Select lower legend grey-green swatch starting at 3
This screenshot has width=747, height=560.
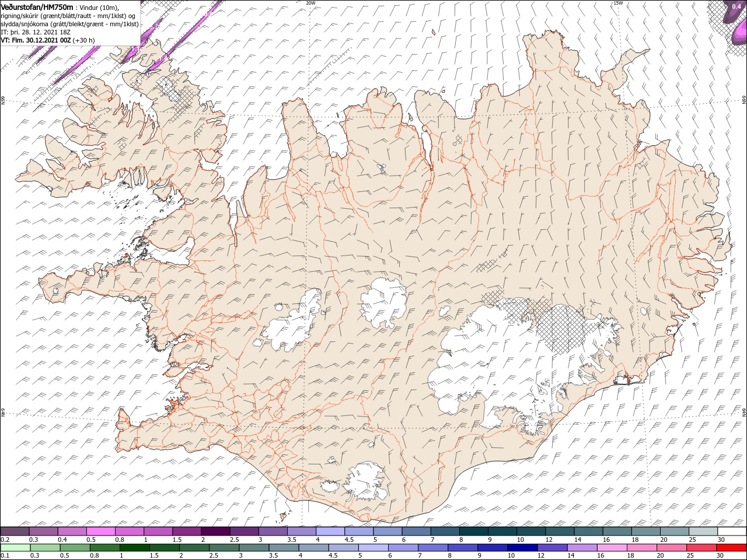(253, 548)
